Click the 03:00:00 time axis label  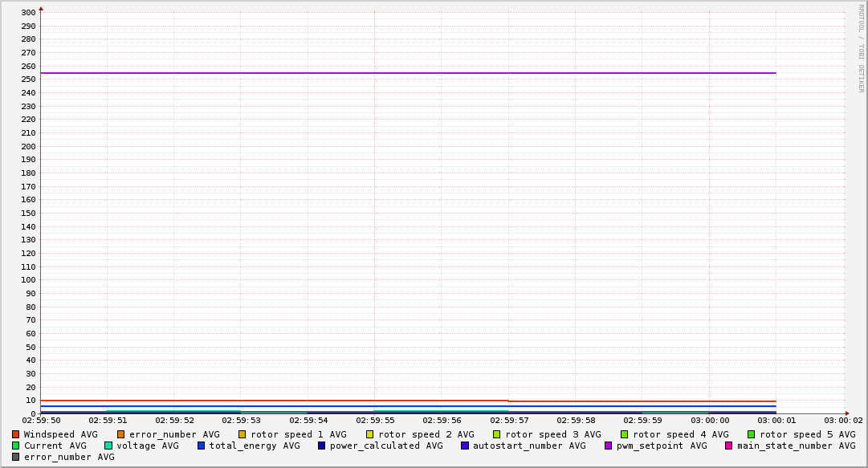point(710,420)
